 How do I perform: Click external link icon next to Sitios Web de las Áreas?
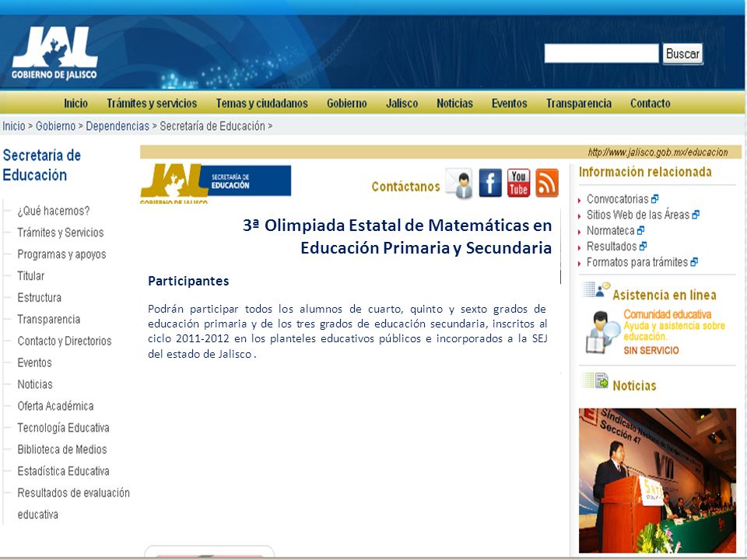[696, 215]
